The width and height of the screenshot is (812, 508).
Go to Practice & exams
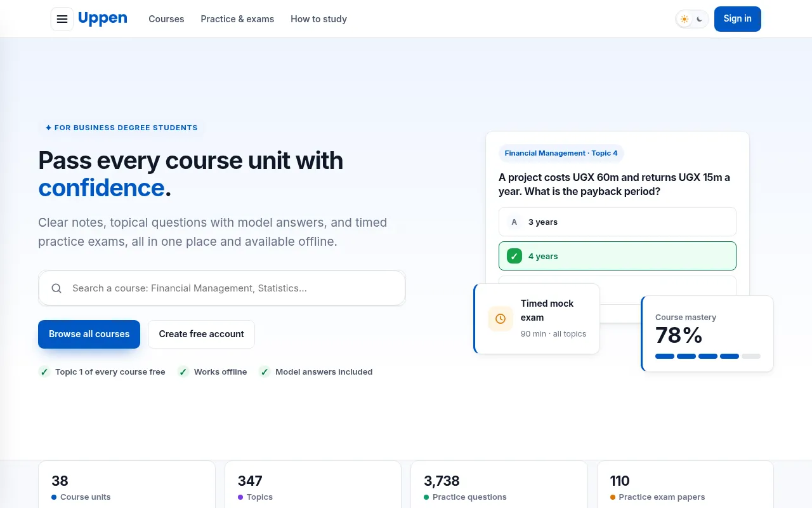(237, 19)
